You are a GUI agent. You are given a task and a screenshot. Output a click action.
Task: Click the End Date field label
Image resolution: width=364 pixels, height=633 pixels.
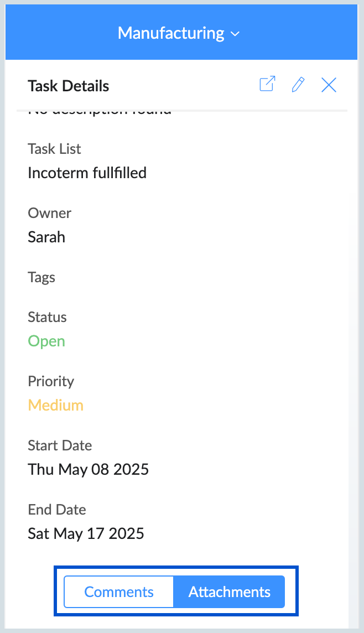57,510
